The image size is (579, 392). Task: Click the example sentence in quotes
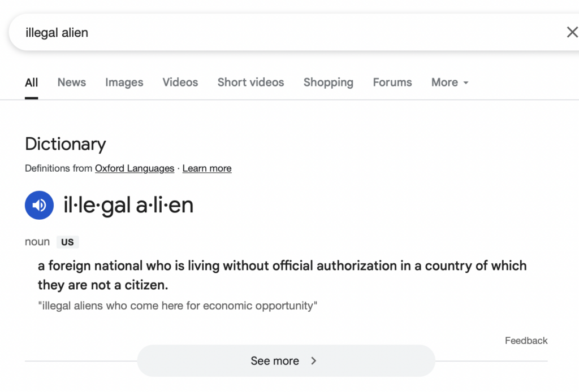177,306
